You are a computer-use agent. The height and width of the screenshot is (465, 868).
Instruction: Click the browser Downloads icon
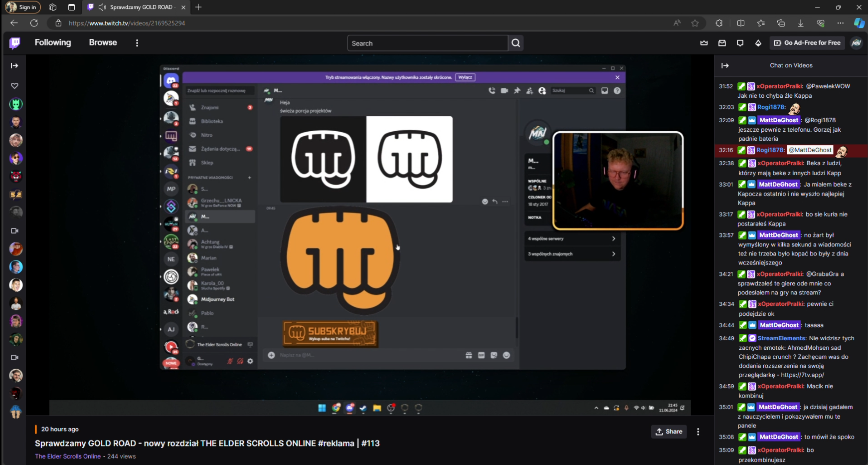(801, 23)
